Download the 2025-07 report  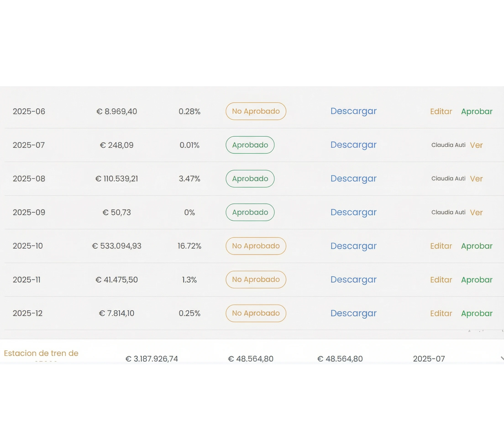(353, 145)
